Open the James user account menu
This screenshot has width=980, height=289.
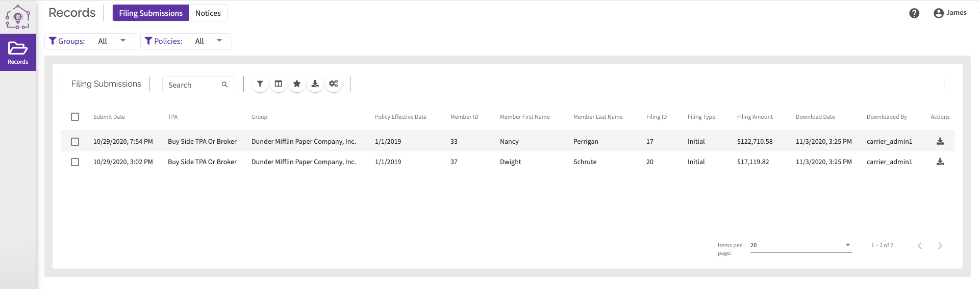(x=950, y=13)
